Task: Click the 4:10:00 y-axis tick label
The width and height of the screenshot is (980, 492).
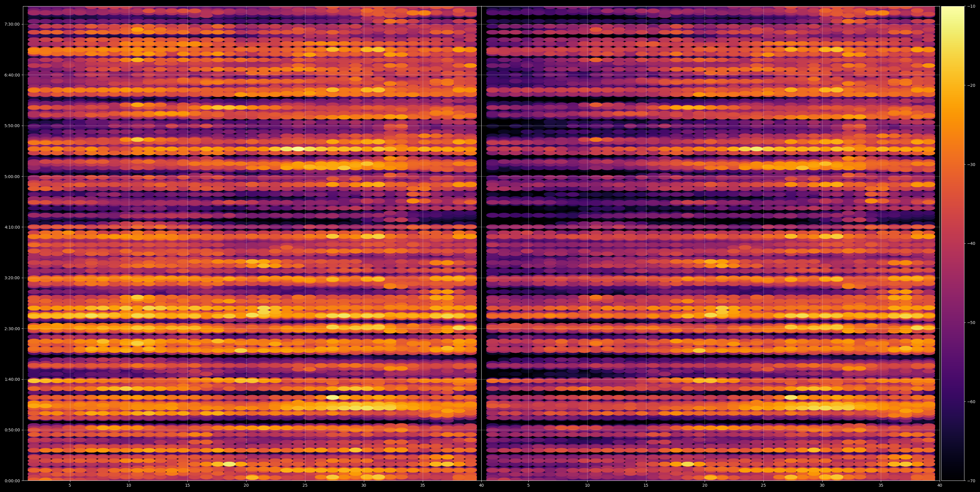Action: point(12,227)
